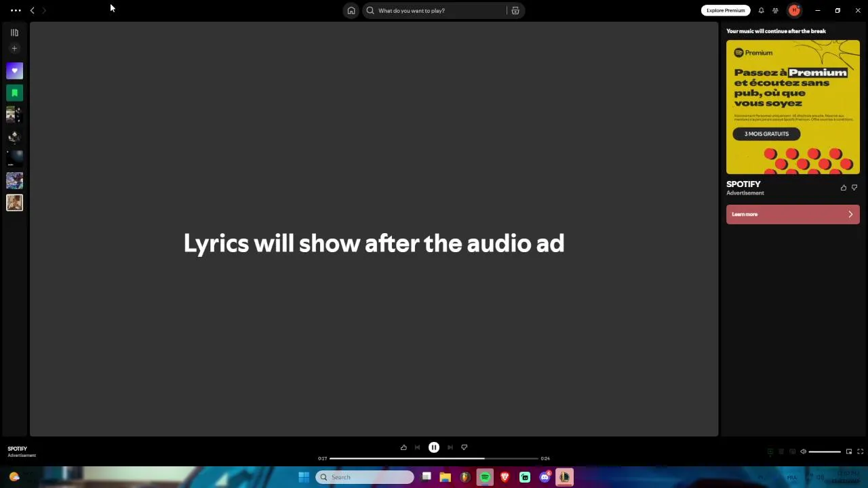Pause playback
This screenshot has width=868, height=488.
pos(434,447)
